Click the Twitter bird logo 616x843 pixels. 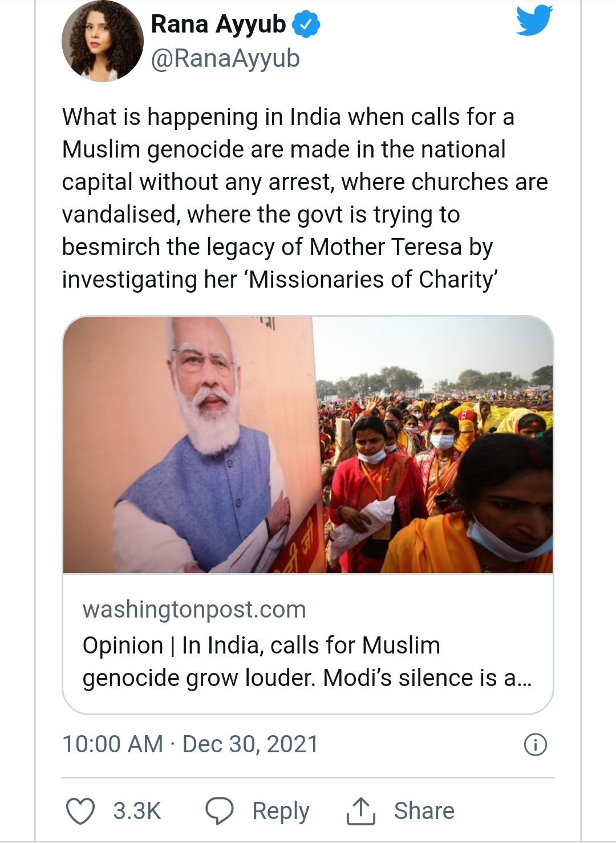click(534, 21)
